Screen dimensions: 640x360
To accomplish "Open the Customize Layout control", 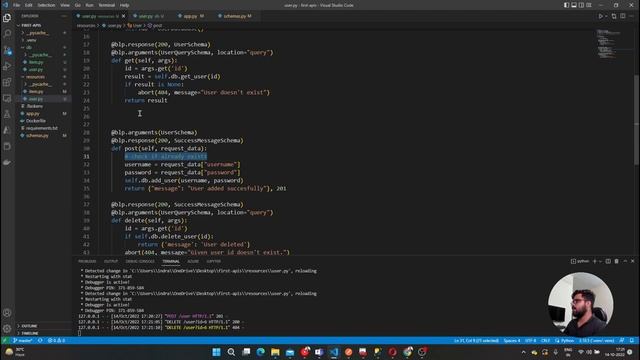I will [589, 5].
